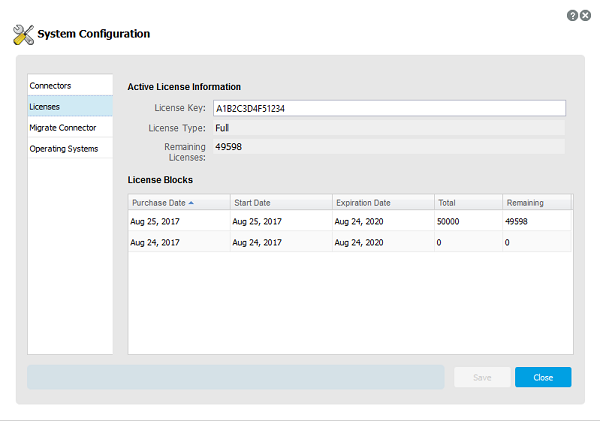The width and height of the screenshot is (600, 421).
Task: Click into the License Key field
Action: [x=388, y=108]
